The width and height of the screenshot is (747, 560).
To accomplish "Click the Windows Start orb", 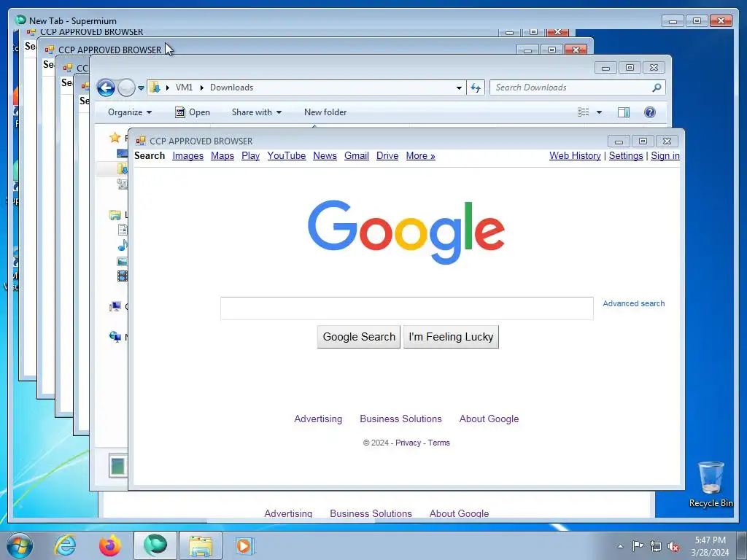I will click(20, 545).
